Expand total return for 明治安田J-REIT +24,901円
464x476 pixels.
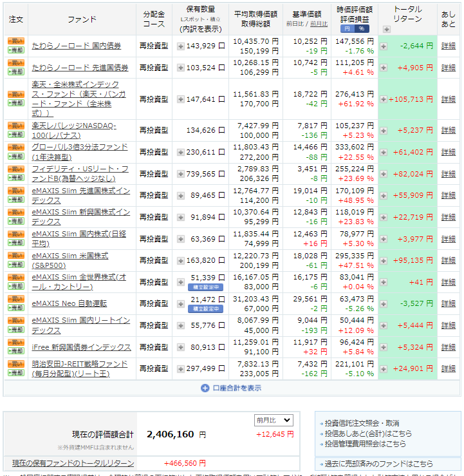[384, 369]
